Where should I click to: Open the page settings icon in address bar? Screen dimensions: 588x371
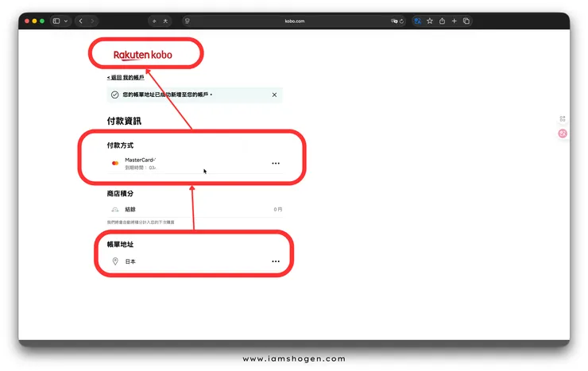(x=187, y=21)
